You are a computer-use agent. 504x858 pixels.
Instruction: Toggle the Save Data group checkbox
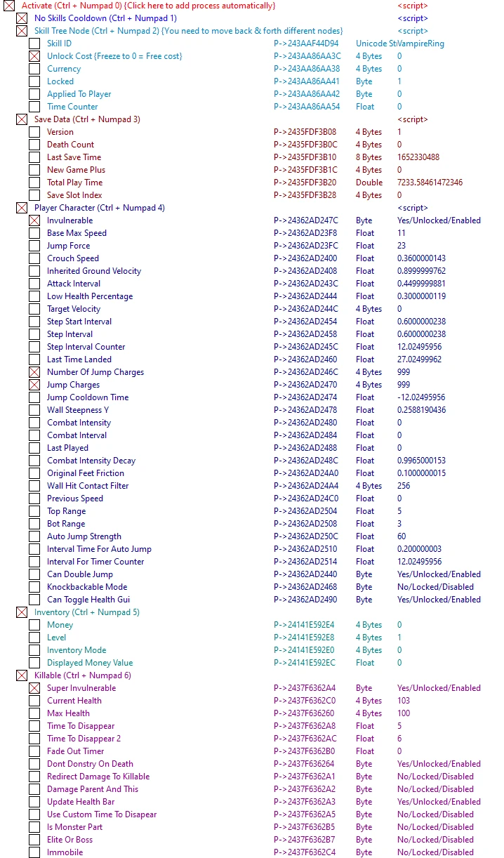(22, 119)
